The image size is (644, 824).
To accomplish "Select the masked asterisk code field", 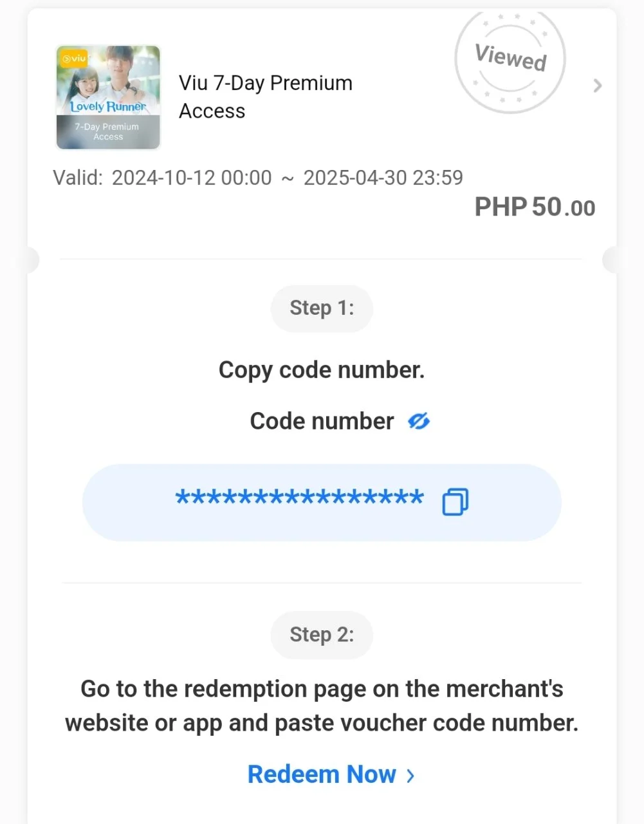I will click(322, 502).
